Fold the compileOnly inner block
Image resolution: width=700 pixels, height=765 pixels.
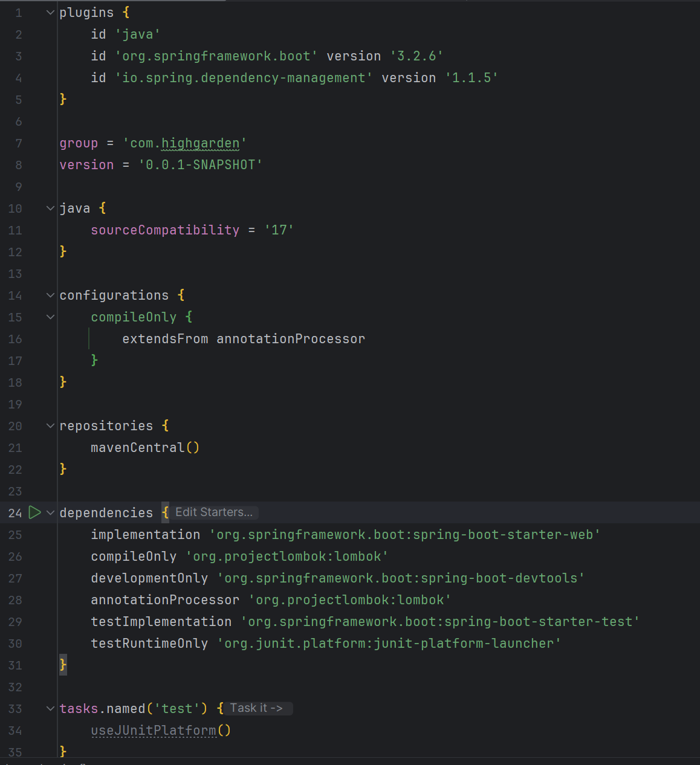51,317
